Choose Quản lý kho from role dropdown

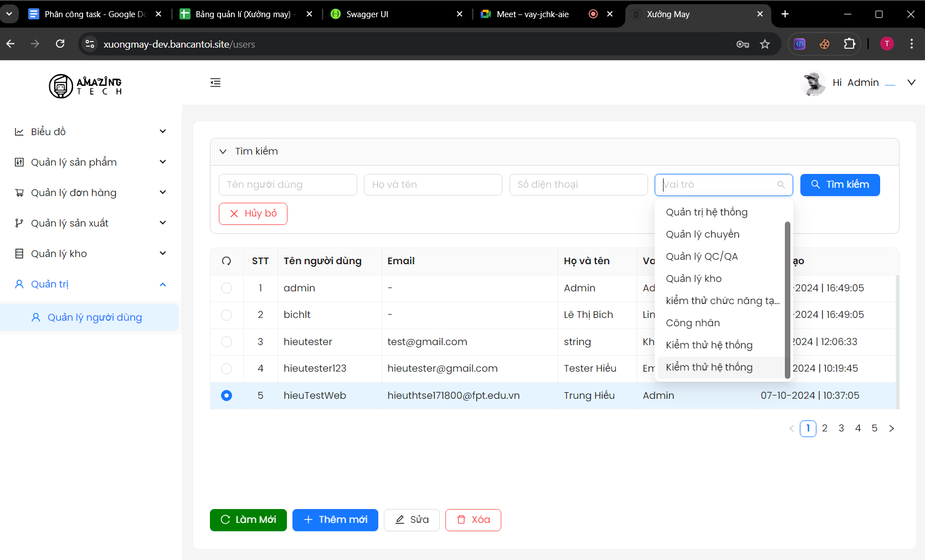(693, 279)
